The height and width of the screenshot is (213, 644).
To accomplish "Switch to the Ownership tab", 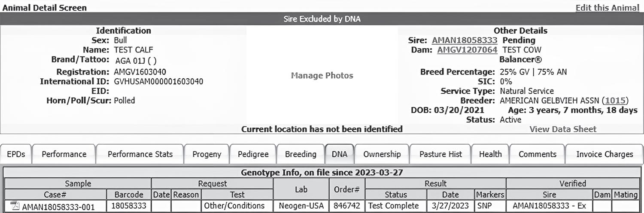I will point(382,154).
